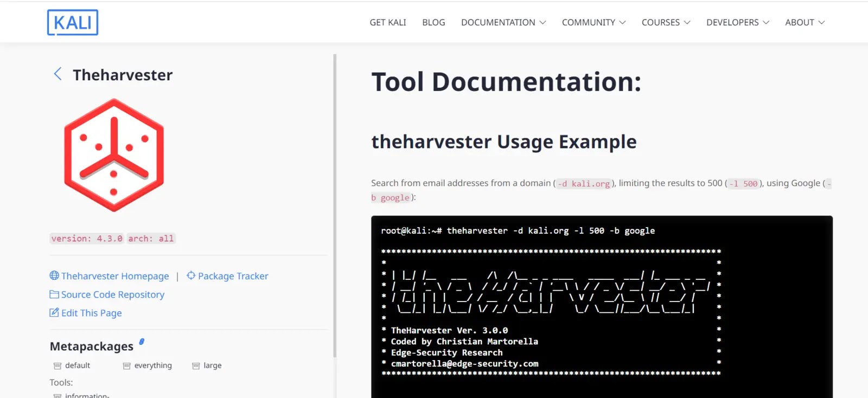
Task: Expand the DOCUMENTATION dropdown chevron
Action: point(542,23)
